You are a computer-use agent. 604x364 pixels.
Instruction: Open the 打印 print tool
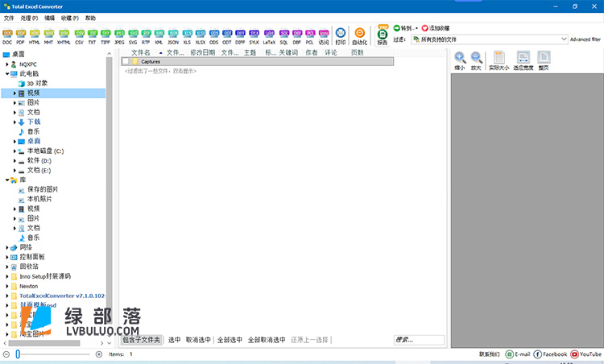(x=341, y=36)
